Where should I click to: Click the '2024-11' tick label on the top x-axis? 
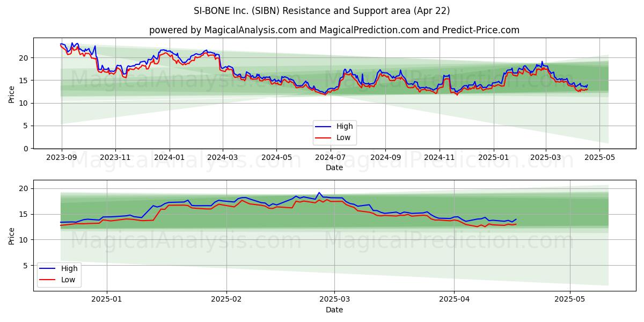(440, 157)
